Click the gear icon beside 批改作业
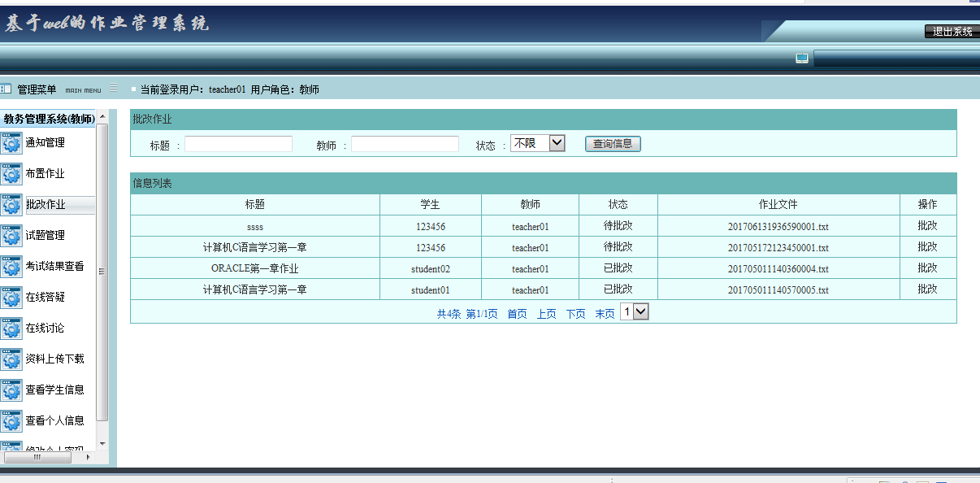The image size is (980, 483). point(11,205)
